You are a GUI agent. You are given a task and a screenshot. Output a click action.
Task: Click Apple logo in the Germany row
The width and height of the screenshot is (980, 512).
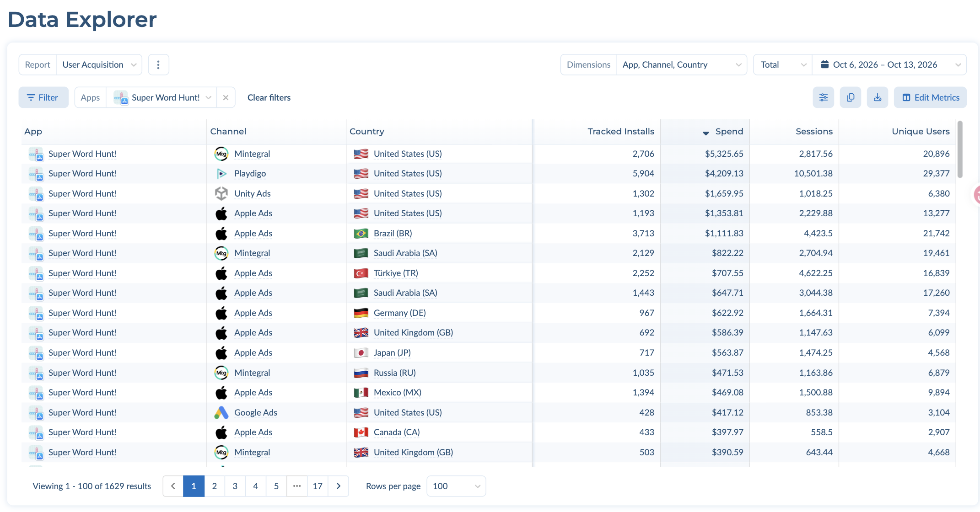[221, 313]
